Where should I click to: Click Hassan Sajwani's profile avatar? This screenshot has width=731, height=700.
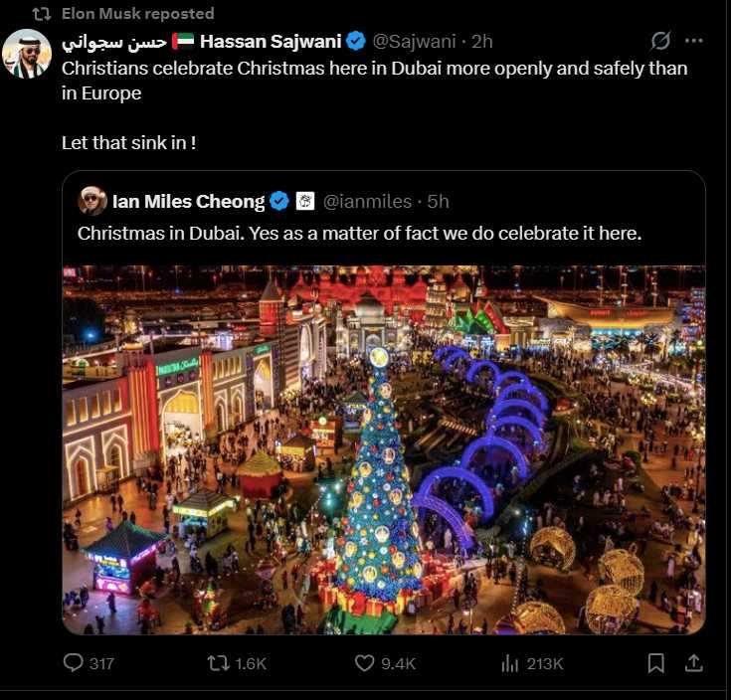pyautogui.click(x=27, y=54)
